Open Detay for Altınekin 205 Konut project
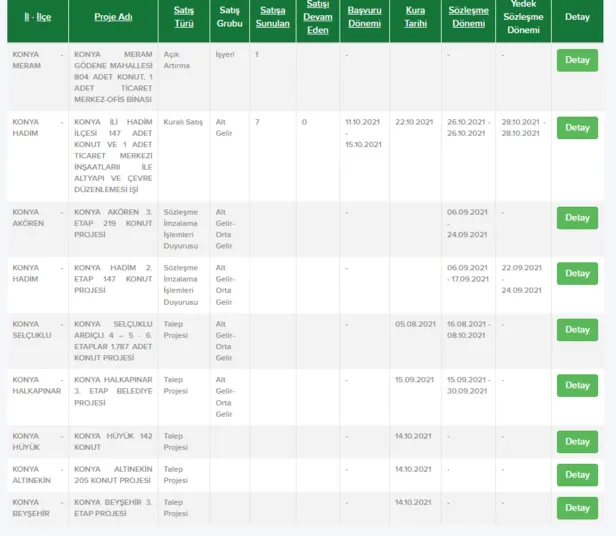 click(577, 475)
